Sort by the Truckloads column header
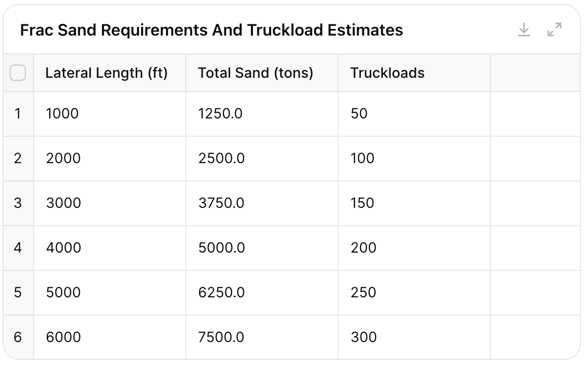The width and height of the screenshot is (588, 369). (387, 73)
